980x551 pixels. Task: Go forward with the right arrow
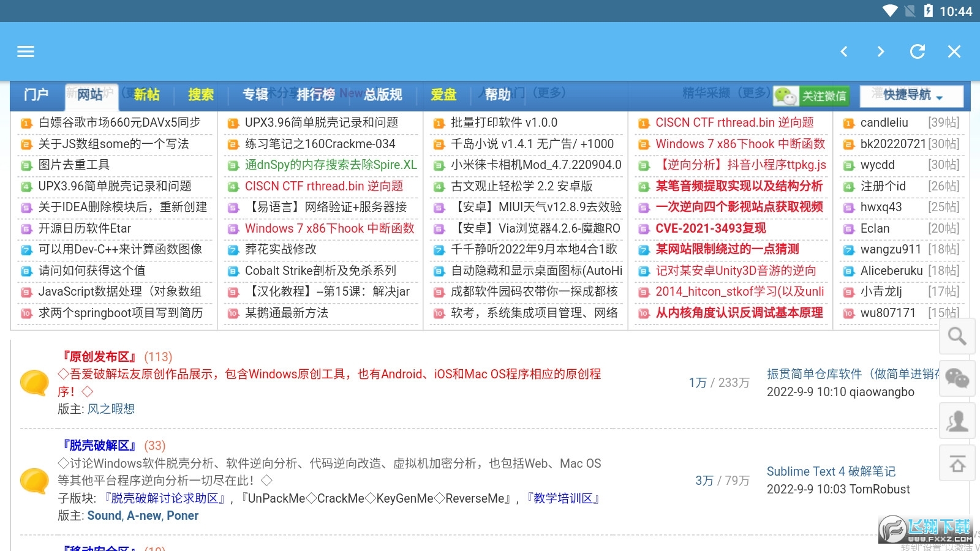(x=881, y=51)
